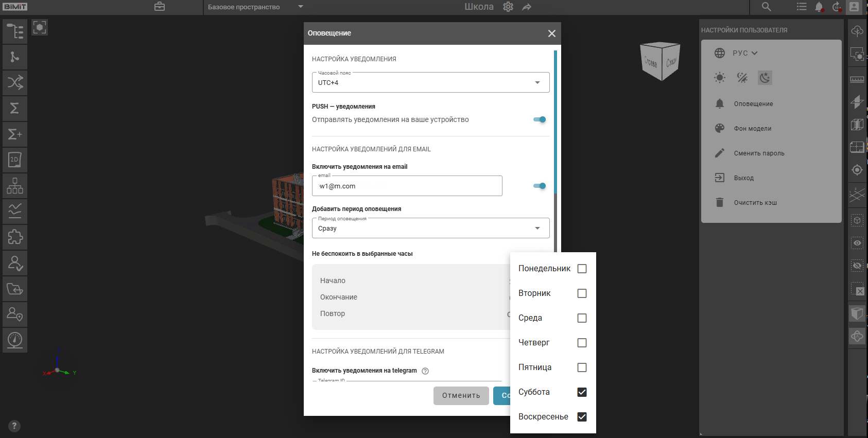The height and width of the screenshot is (438, 868).
Task: Turn off email notifications toggle
Action: pos(540,186)
